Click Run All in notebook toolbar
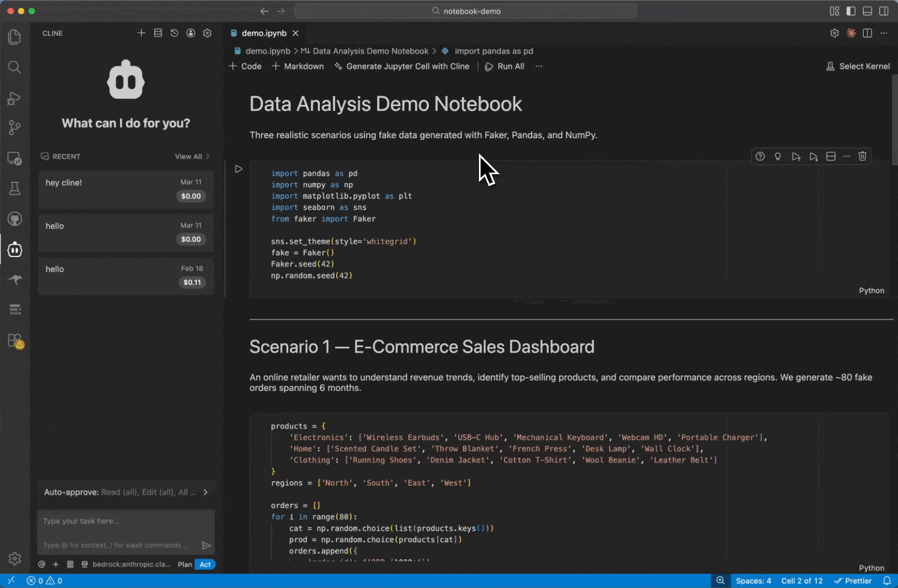898x588 pixels. pyautogui.click(x=505, y=66)
